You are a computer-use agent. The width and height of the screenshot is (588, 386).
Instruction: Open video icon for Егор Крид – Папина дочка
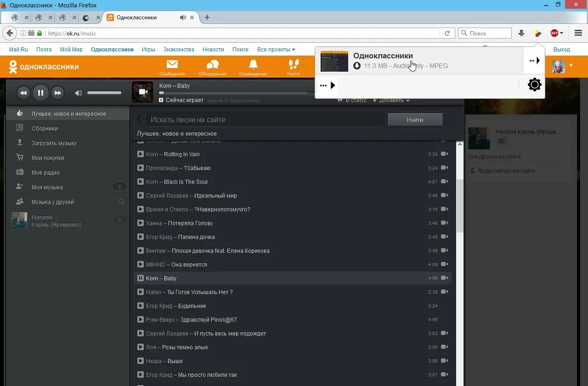(x=444, y=237)
